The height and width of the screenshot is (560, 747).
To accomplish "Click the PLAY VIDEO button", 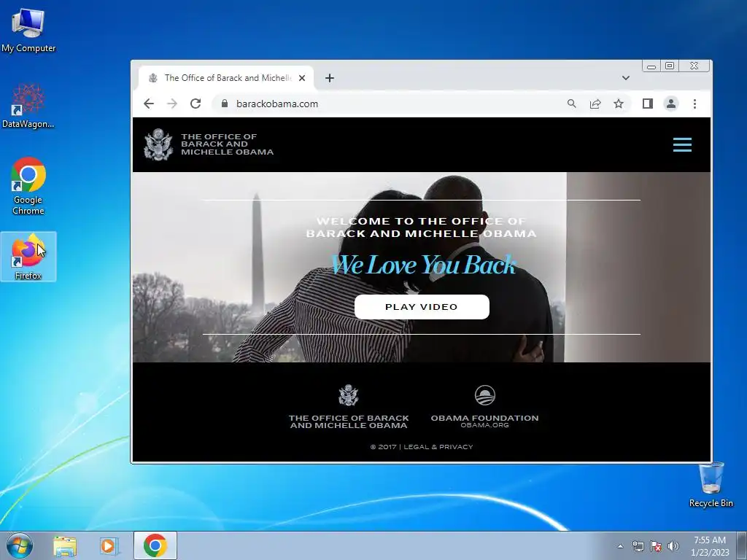I will pos(422,307).
